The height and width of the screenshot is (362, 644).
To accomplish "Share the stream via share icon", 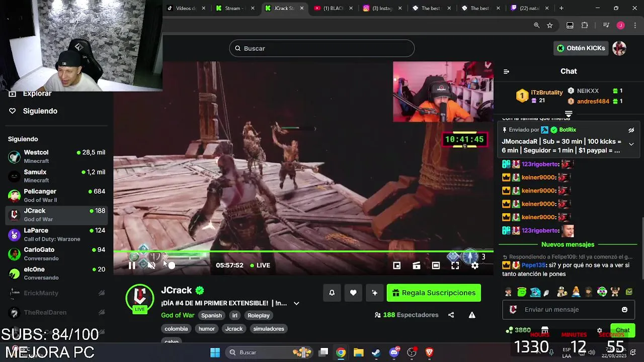I will click(451, 315).
